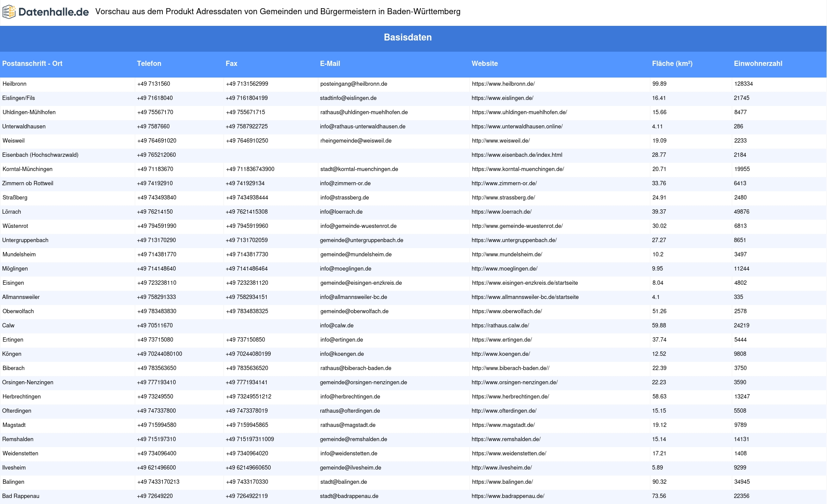Click Herbrechtingen population 13247
This screenshot has width=827, height=504.
click(x=742, y=397)
